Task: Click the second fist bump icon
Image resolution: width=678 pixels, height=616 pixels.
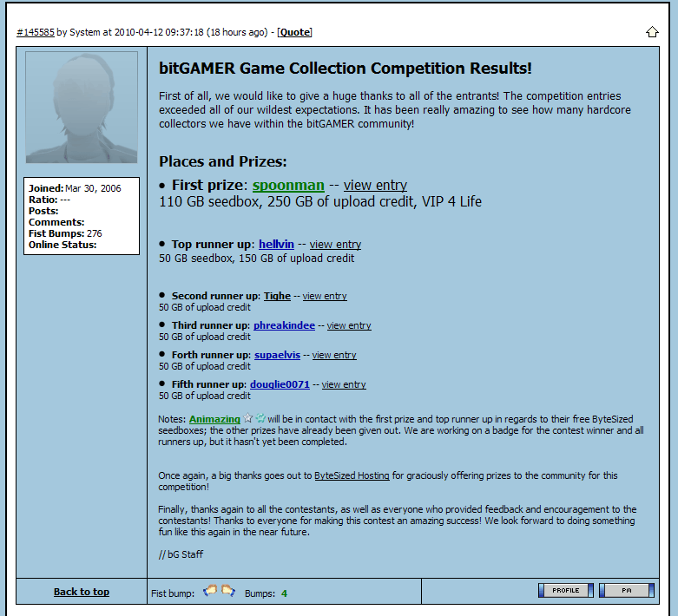Action: [x=227, y=590]
